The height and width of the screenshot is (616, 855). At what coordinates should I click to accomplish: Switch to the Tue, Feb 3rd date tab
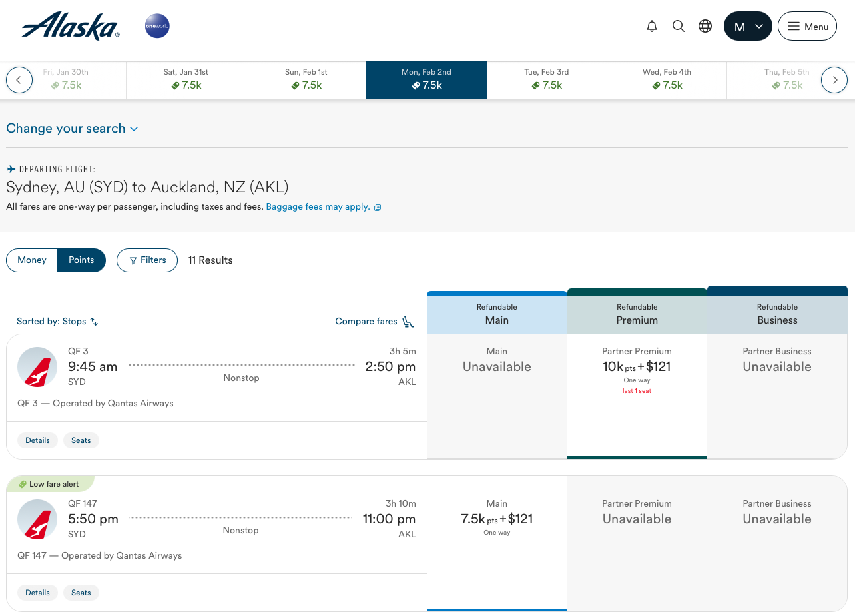click(x=546, y=79)
